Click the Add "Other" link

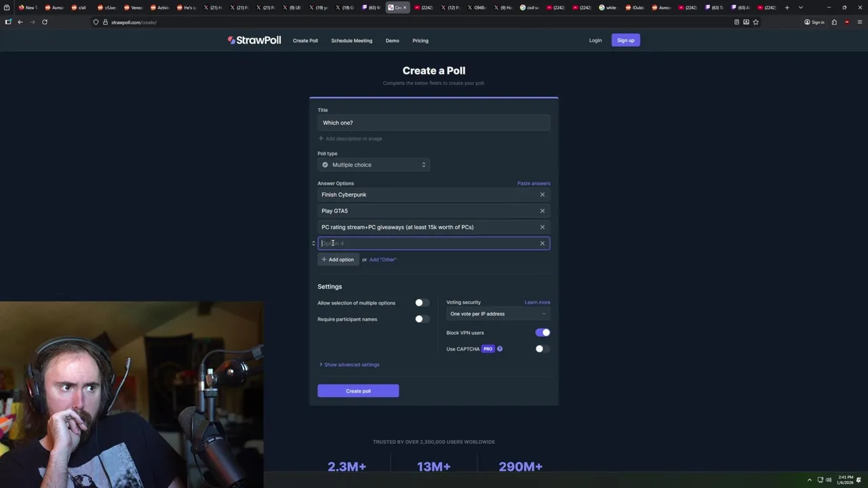(383, 260)
